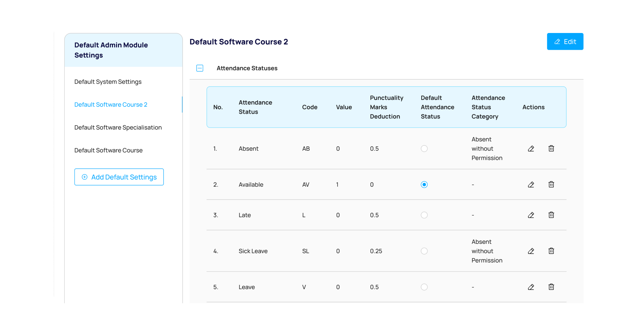The width and height of the screenshot is (644, 331).
Task: Click the Absent status name cell
Action: [x=248, y=149]
